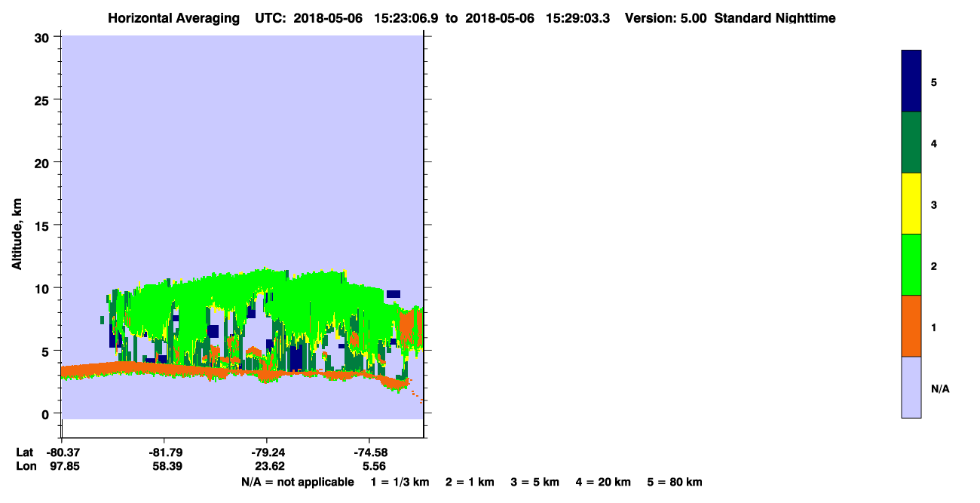Click the N/A = not applicable note
Viewport: 980px width, 503px height.
tap(297, 482)
